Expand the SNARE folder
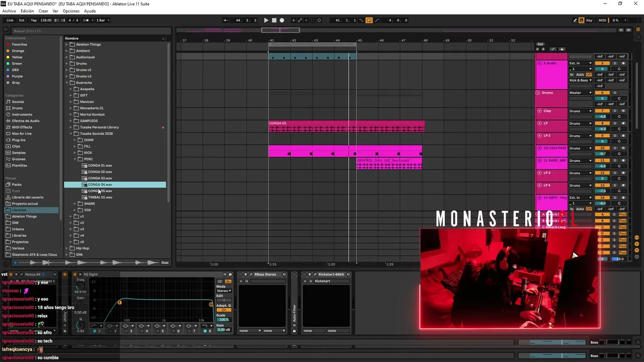This screenshot has height=362, width=644. (x=75, y=204)
